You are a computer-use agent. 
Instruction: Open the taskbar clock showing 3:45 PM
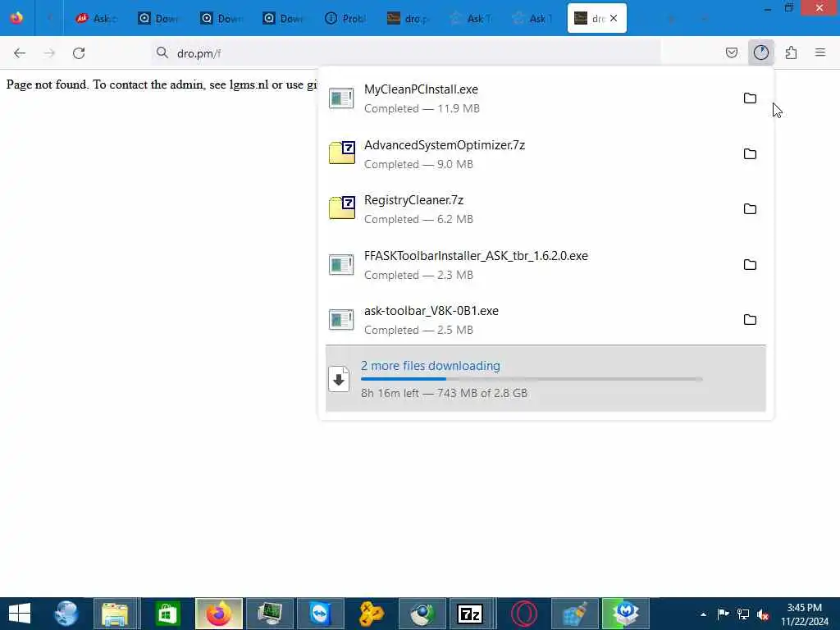coord(804,614)
